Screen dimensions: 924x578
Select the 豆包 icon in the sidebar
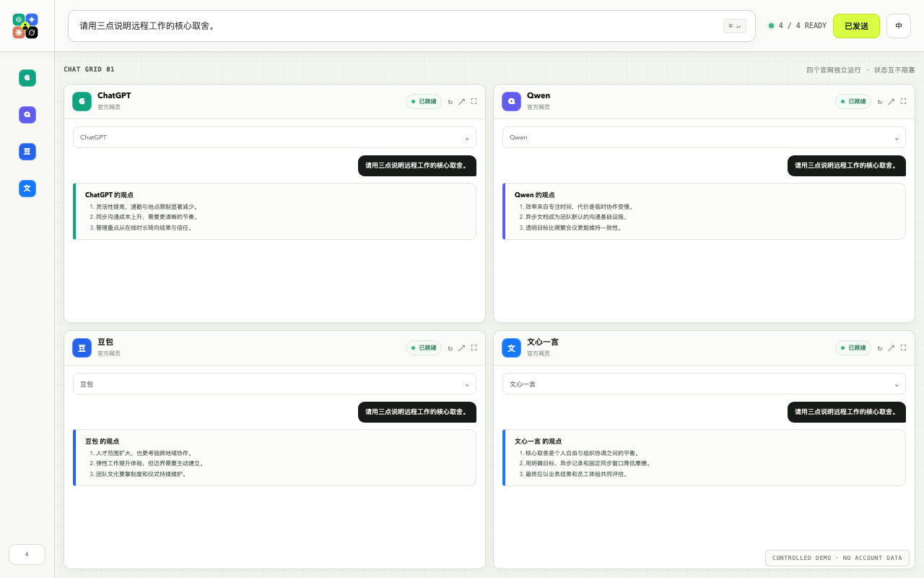[27, 152]
